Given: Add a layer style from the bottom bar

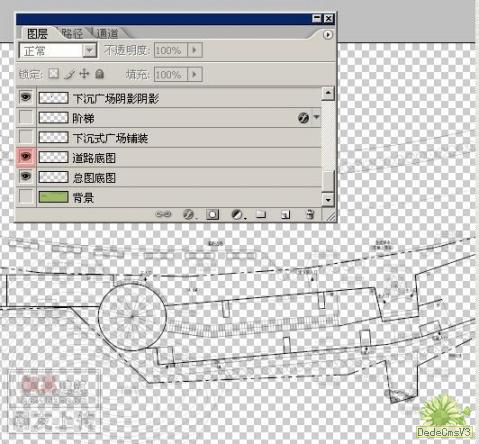Looking at the screenshot, I should (188, 214).
